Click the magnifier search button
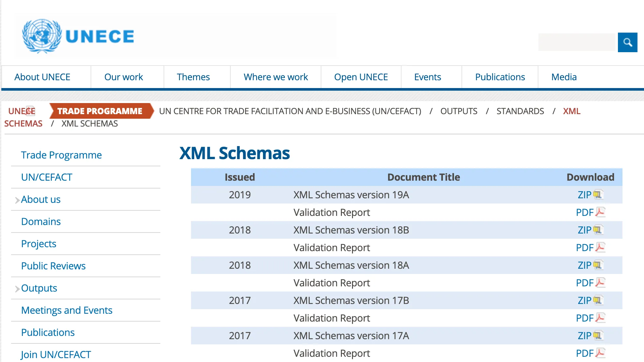 (627, 42)
